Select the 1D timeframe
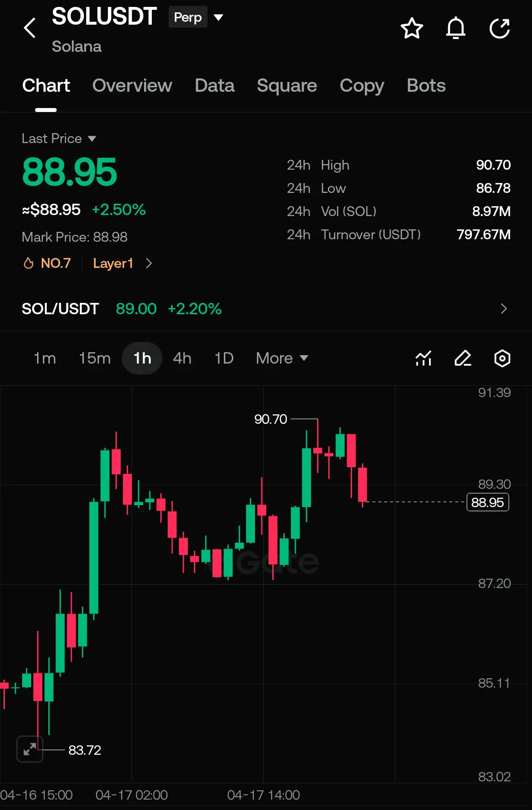This screenshot has height=810, width=532. point(224,358)
